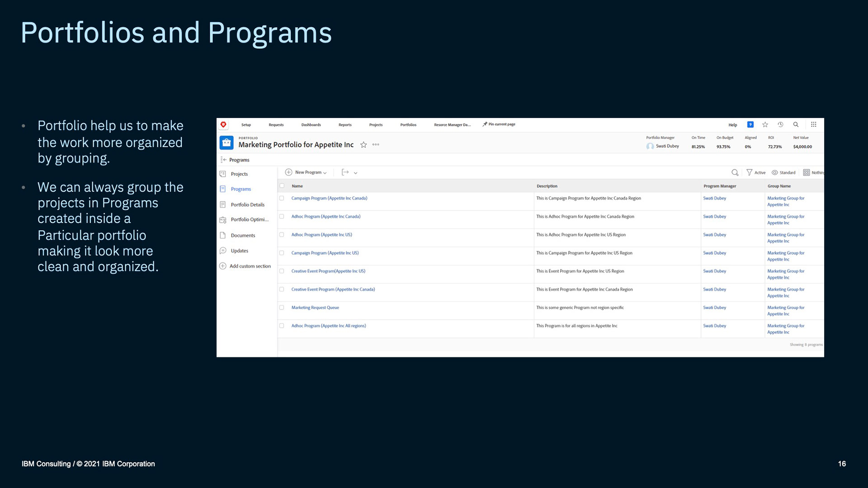Viewport: 868px width, 488px height.
Task: Click Swati Dubey portfolio manager avatar
Action: [650, 146]
